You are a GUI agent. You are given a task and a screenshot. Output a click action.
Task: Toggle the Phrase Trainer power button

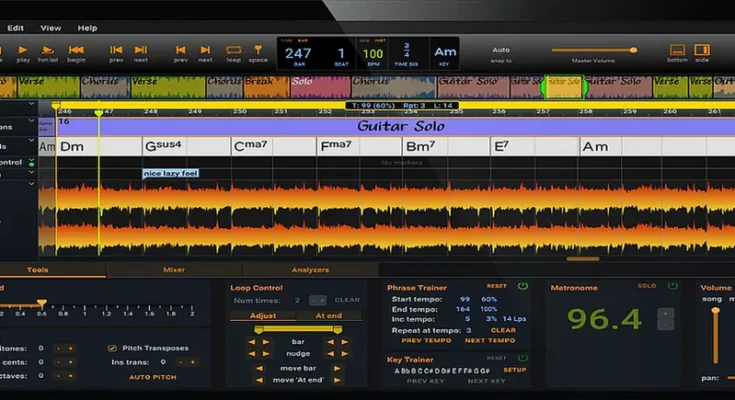tap(522, 286)
